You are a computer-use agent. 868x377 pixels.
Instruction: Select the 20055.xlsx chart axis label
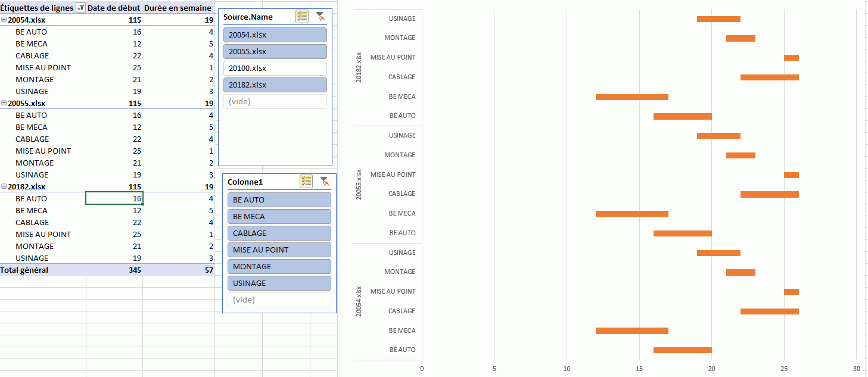[359, 184]
